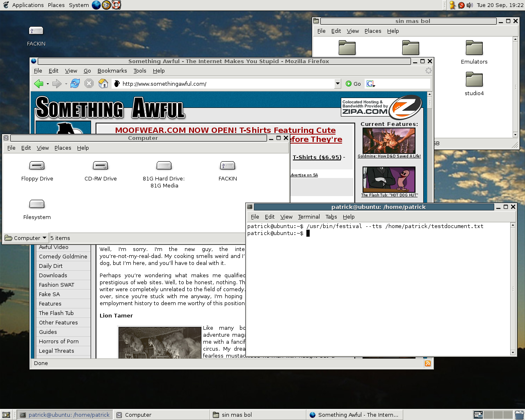Open the Applications menu
This screenshot has width=525, height=420.
tap(28, 5)
